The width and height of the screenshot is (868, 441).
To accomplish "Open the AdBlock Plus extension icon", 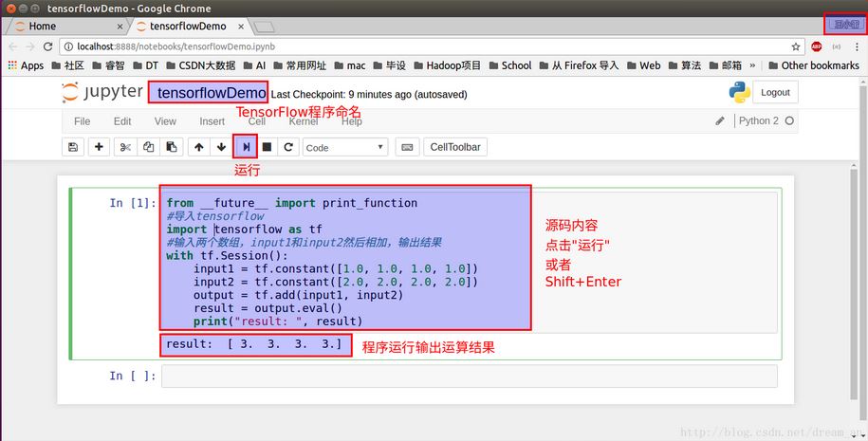I will pyautogui.click(x=817, y=46).
